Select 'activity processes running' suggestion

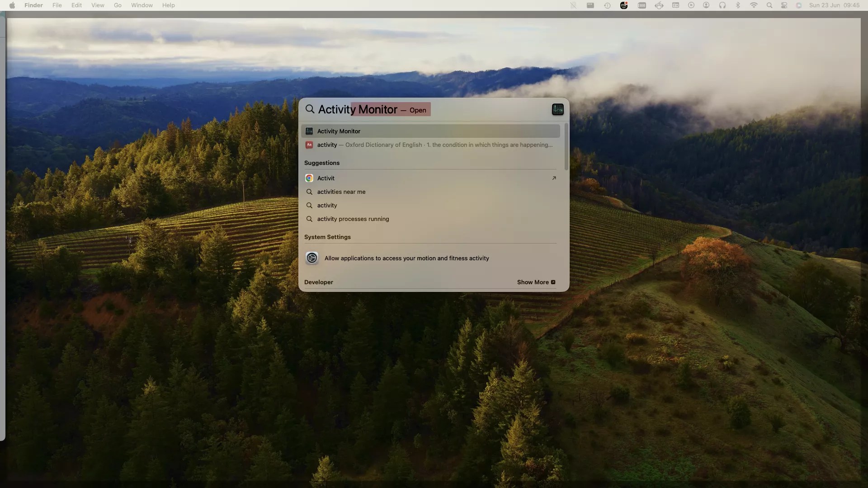click(353, 219)
